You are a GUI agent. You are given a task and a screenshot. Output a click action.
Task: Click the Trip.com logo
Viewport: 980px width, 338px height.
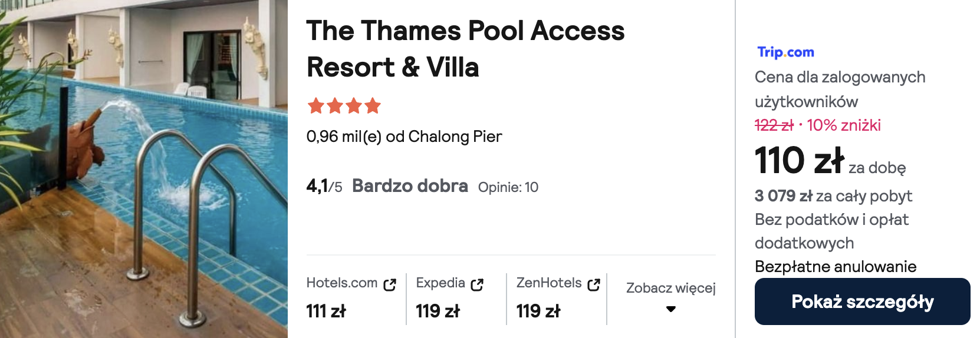tap(785, 52)
